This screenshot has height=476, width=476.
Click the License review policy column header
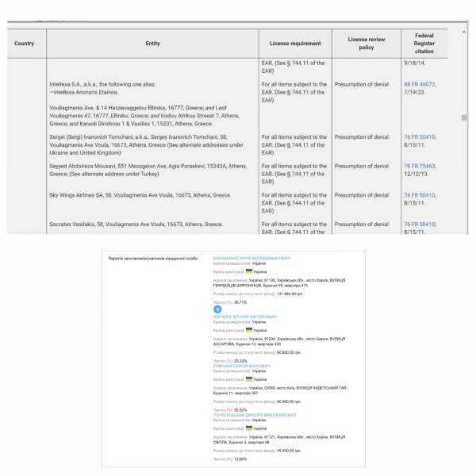tap(366, 44)
